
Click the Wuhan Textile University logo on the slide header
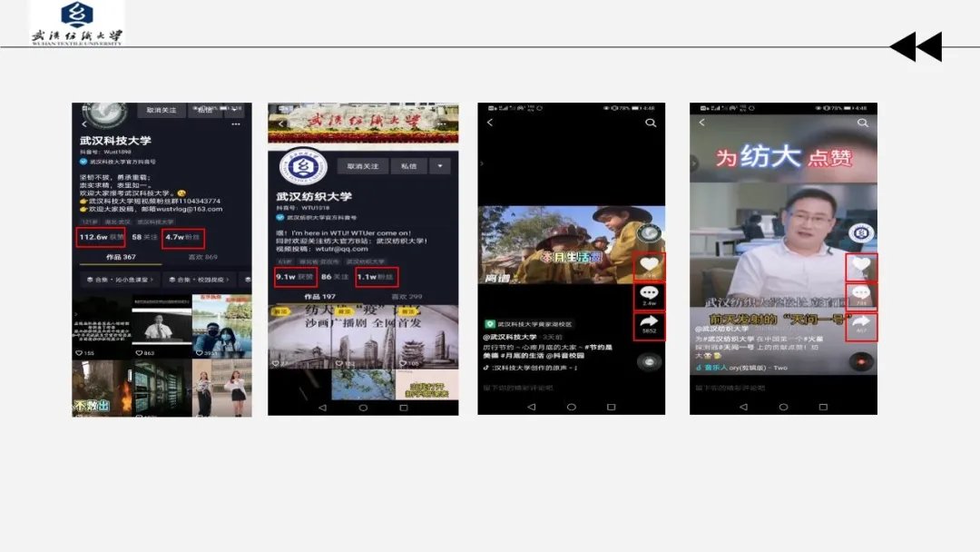[77, 24]
